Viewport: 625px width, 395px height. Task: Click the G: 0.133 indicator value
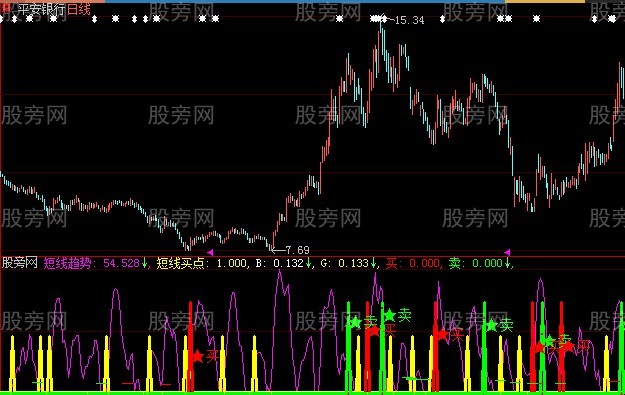tap(344, 263)
